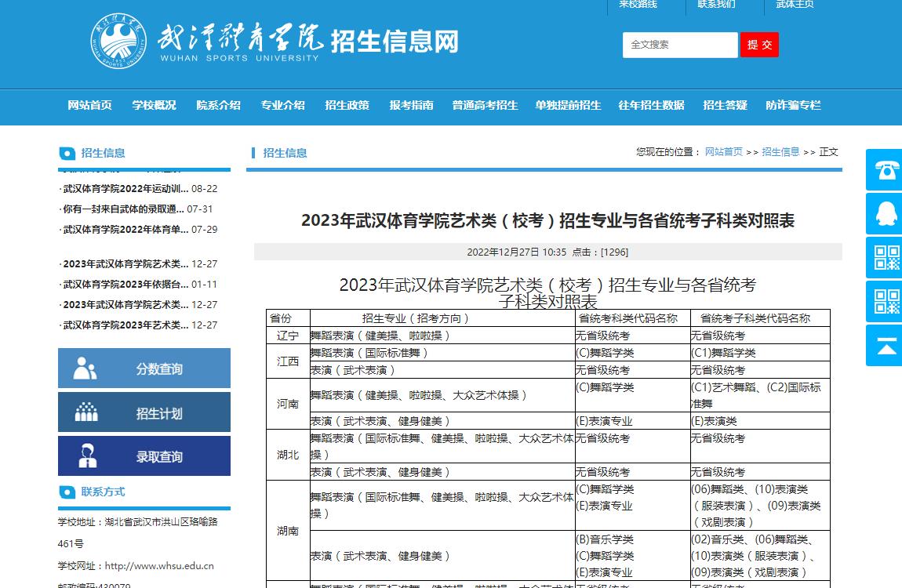Screen dimensions: 902x588
Task: Open 招生政策 navigation item
Action: pyautogui.click(x=347, y=105)
